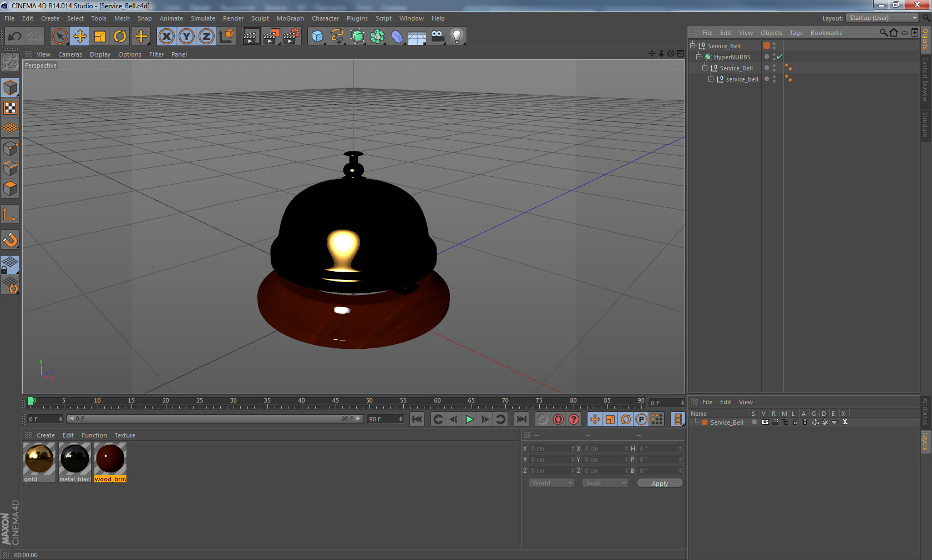Screen dimensions: 932x560
Task: Toggle the coordinate system icon
Action: (x=226, y=37)
